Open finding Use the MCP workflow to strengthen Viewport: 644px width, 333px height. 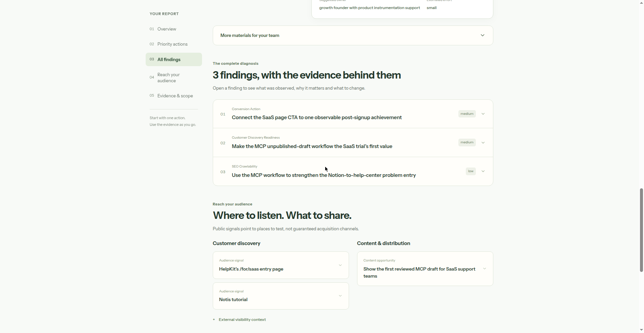pyautogui.click(x=324, y=175)
